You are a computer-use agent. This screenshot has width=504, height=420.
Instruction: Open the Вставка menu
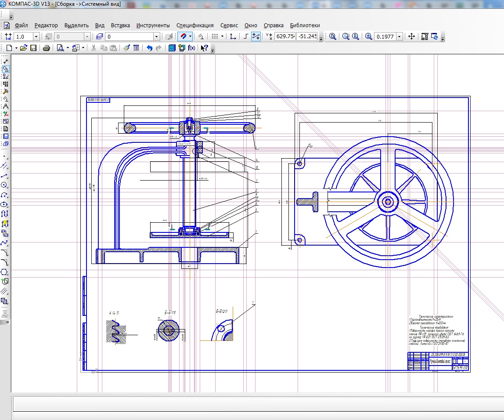point(120,25)
